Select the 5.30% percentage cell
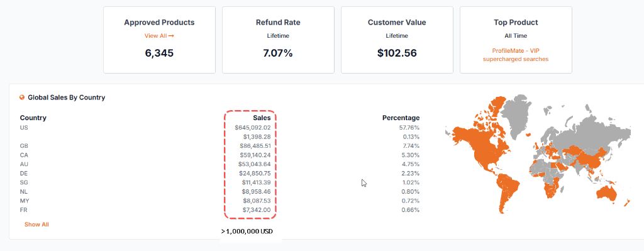 coord(411,155)
